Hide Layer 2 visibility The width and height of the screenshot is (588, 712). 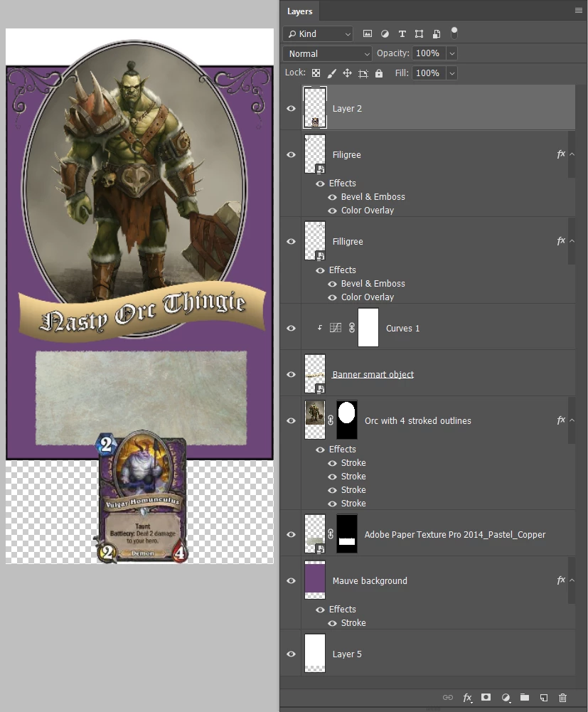tap(291, 109)
